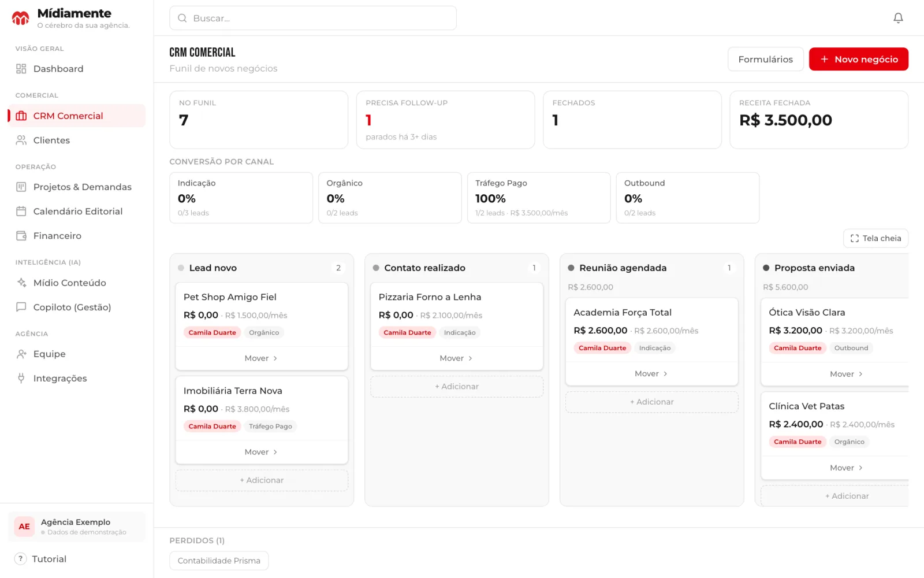Click the AE agency avatar
The width and height of the screenshot is (924, 578).
pyautogui.click(x=24, y=527)
